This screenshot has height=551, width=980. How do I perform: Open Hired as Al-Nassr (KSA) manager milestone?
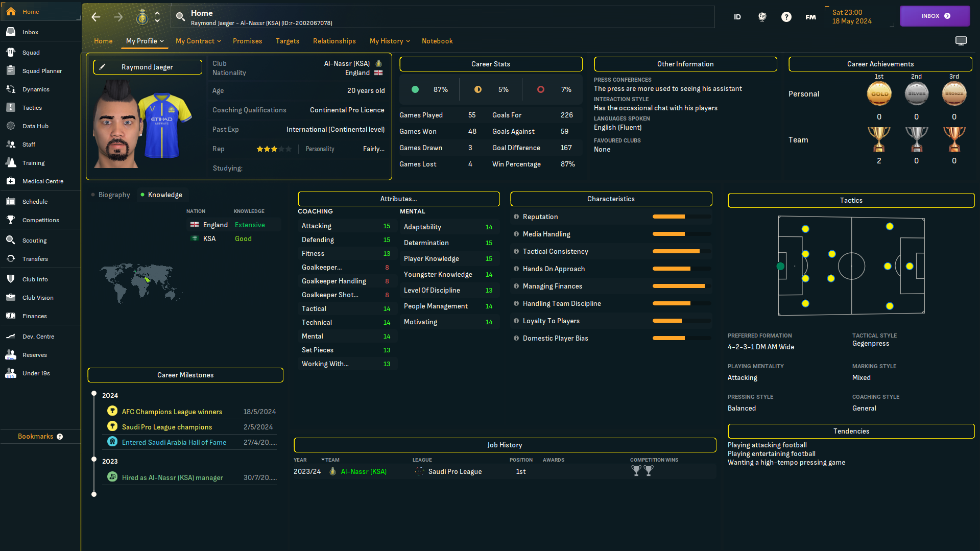tap(173, 477)
